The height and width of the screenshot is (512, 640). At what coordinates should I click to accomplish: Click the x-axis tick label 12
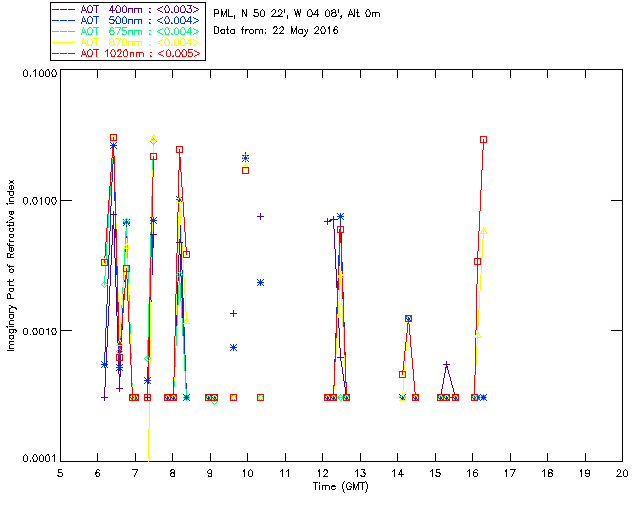(323, 472)
